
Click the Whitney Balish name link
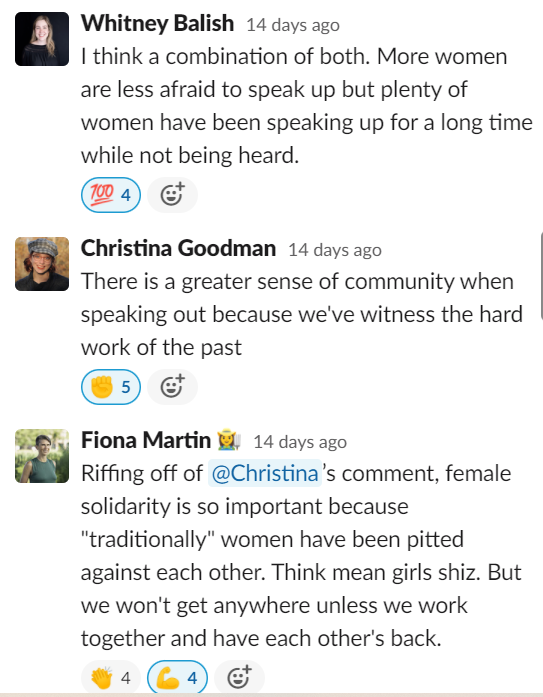[157, 23]
